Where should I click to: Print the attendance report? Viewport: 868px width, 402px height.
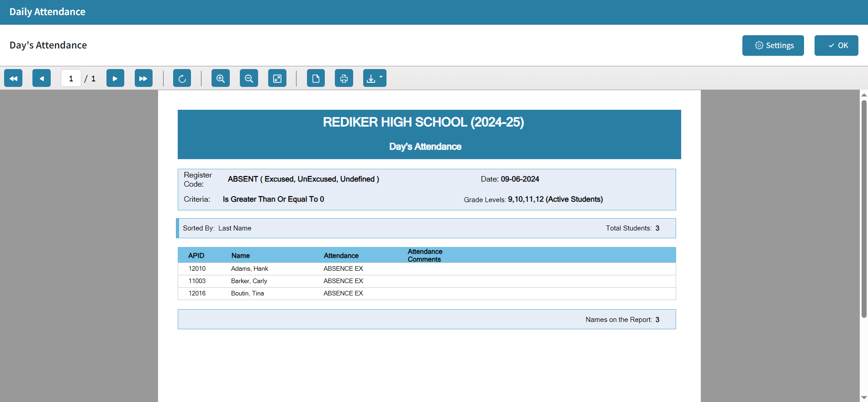click(344, 78)
